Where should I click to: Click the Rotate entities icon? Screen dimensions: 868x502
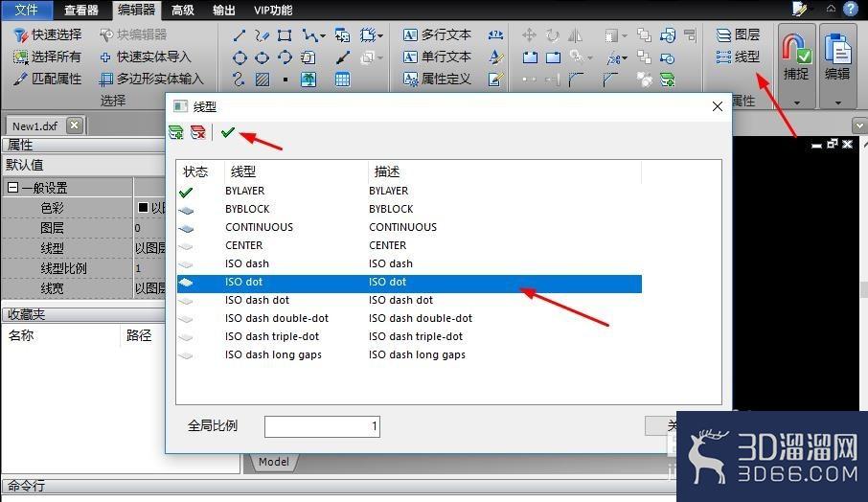553,35
